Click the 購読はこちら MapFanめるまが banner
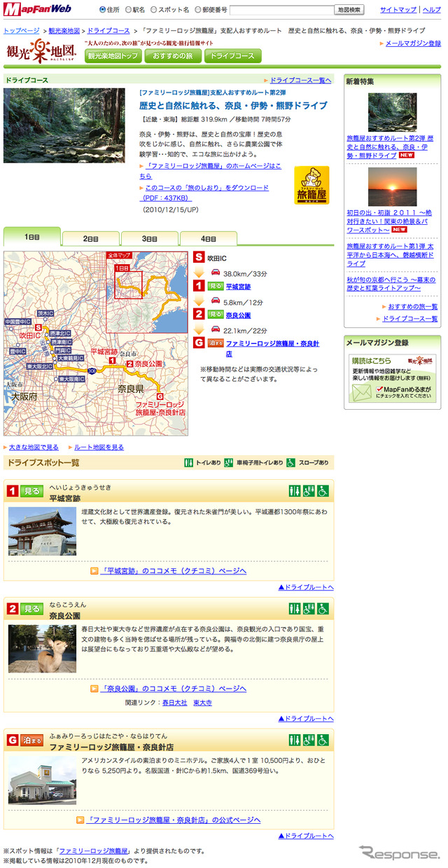The width and height of the screenshot is (448, 868). 392,379
